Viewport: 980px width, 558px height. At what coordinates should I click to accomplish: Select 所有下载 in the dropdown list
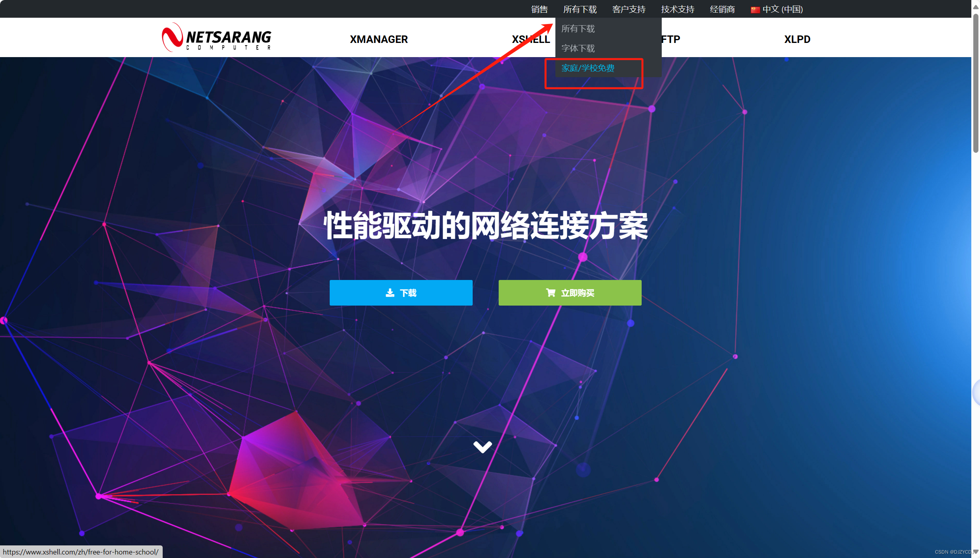pos(578,29)
